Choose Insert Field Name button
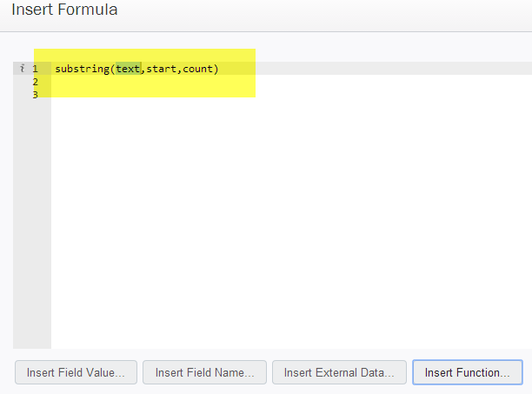The height and width of the screenshot is (394, 532). click(204, 372)
